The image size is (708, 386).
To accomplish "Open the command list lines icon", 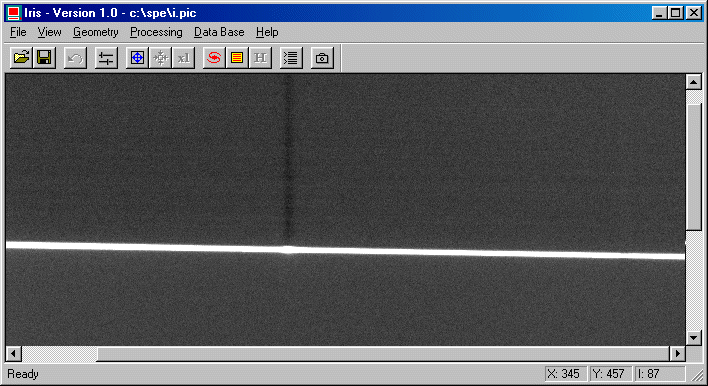I will click(291, 58).
